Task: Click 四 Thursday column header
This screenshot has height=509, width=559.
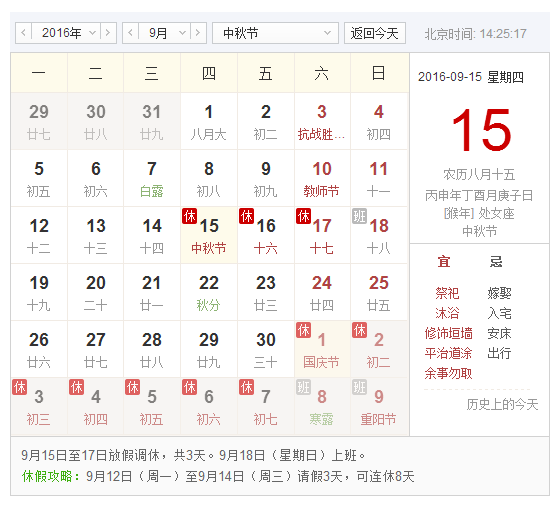Action: 209,73
